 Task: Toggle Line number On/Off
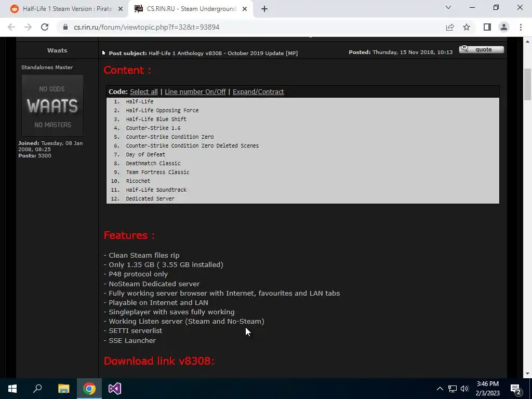(195, 91)
